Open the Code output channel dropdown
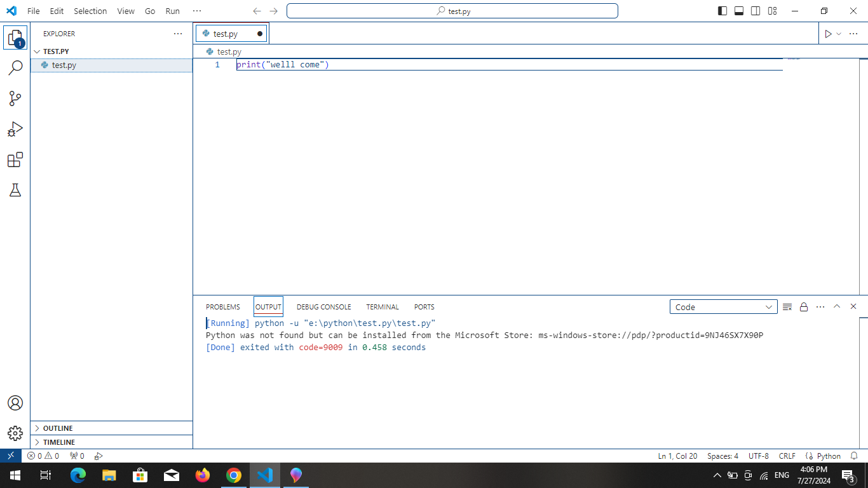The image size is (868, 488). tap(724, 307)
